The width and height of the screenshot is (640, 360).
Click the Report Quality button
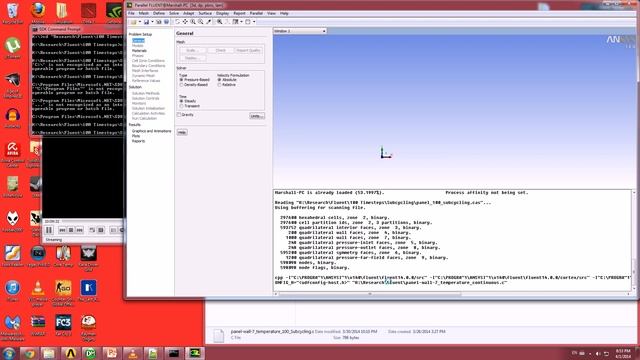tap(248, 51)
